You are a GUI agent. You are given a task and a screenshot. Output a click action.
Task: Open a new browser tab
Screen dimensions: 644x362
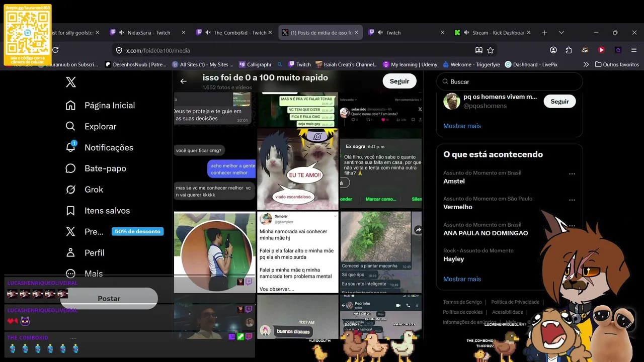tap(544, 33)
